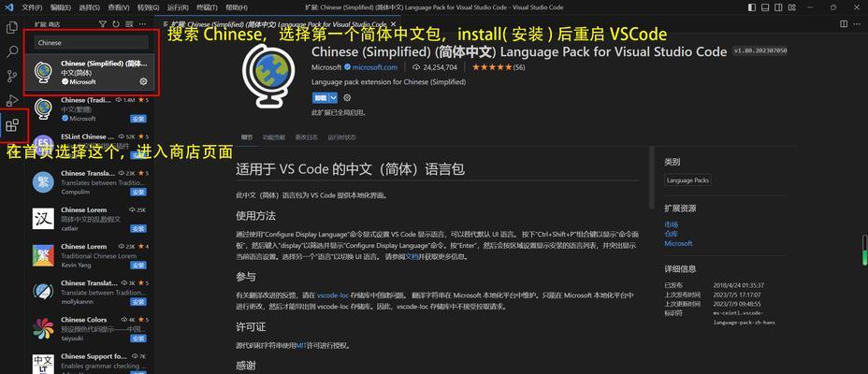Switch to the 更改日志 tab
The height and width of the screenshot is (374, 868).
pos(307,137)
